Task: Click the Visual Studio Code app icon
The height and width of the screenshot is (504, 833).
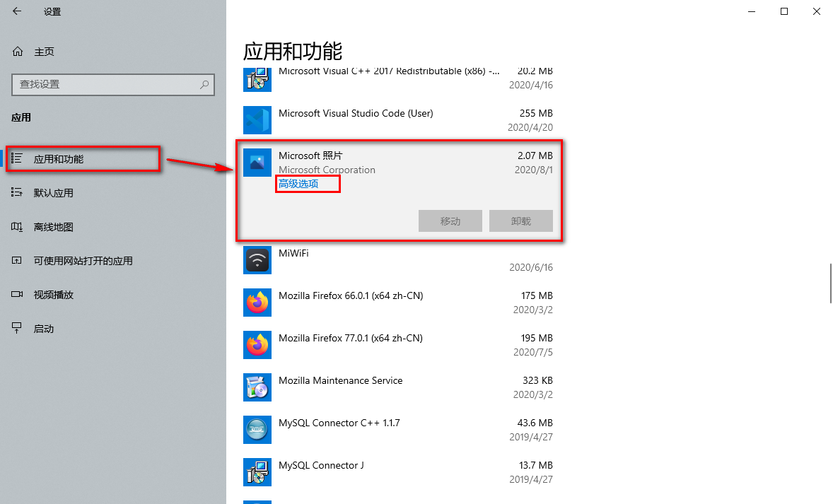Action: 257,120
